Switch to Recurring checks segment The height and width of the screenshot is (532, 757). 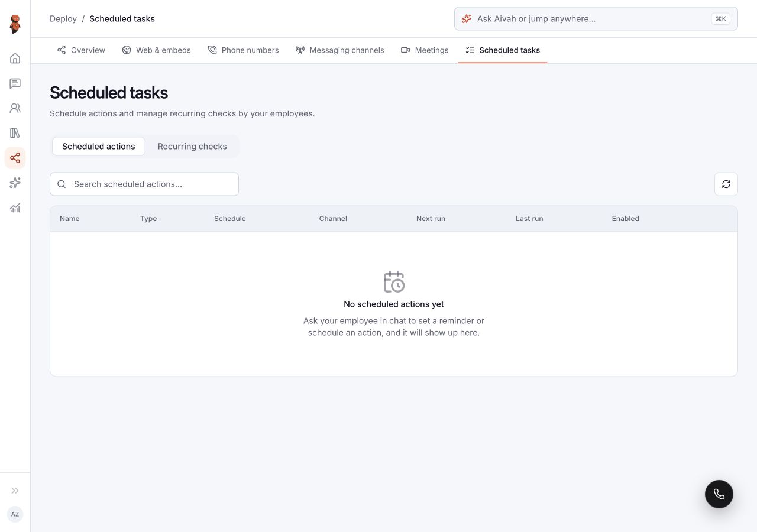192,147
